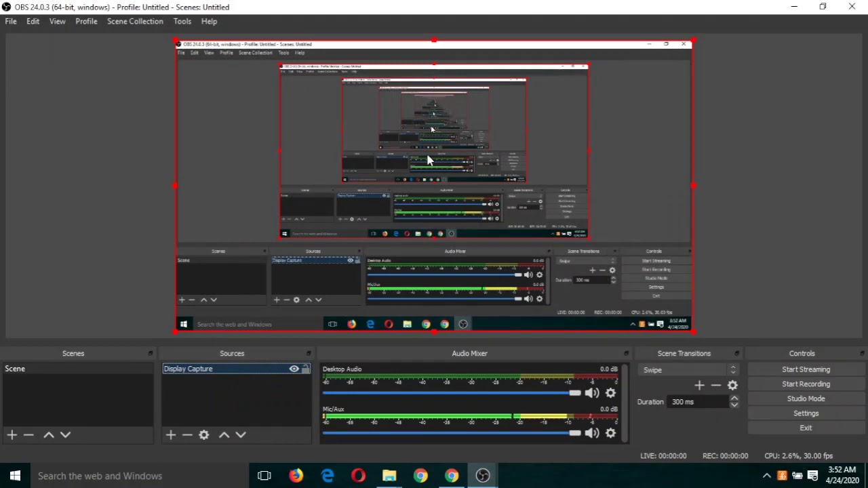Click the CPU 2.6%, 30.00 fps status text
Image resolution: width=868 pixels, height=488 pixels.
(x=798, y=456)
